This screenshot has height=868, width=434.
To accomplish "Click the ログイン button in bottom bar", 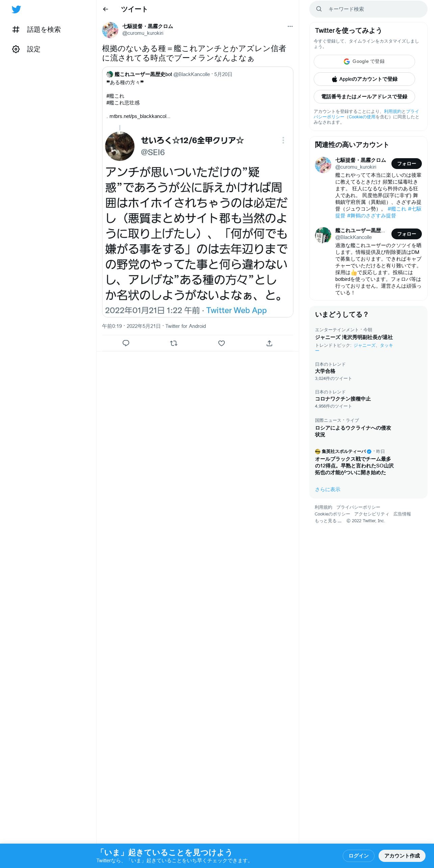I will pyautogui.click(x=359, y=855).
